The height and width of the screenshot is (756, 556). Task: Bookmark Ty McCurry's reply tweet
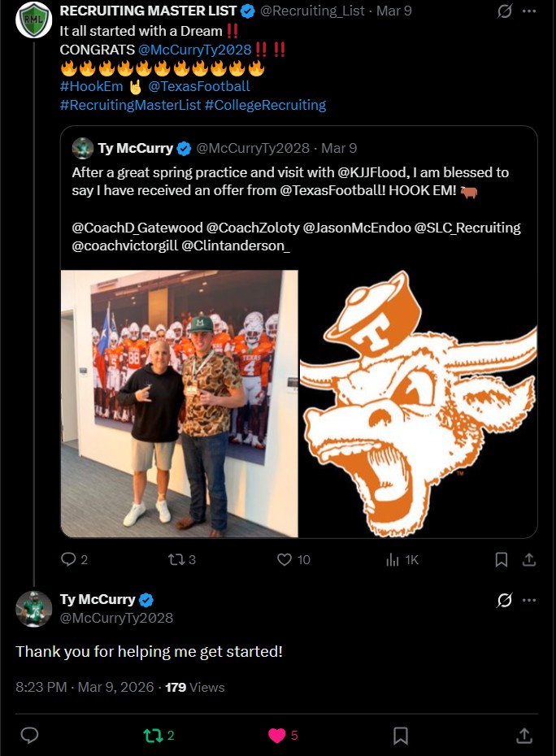(x=401, y=736)
